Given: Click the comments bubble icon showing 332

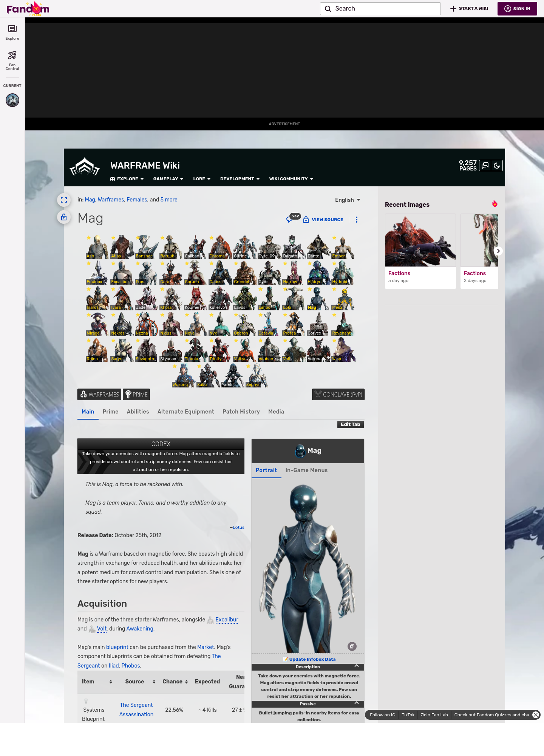Looking at the screenshot, I should tap(290, 219).
